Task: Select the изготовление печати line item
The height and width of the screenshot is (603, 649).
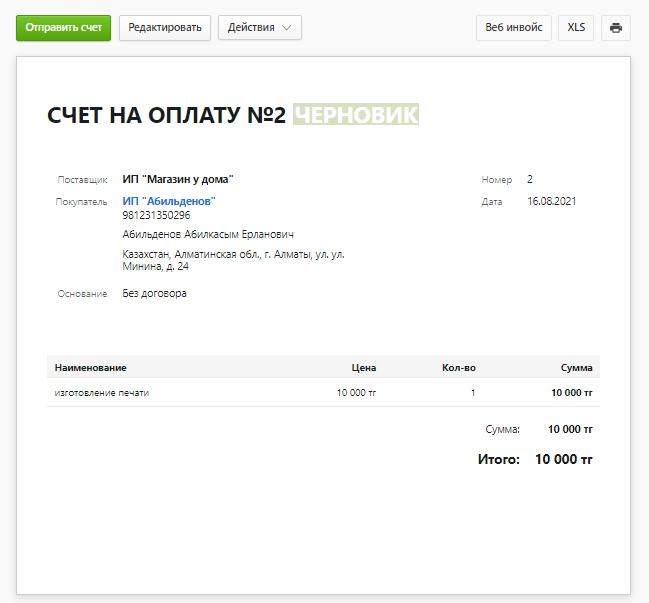Action: point(102,393)
